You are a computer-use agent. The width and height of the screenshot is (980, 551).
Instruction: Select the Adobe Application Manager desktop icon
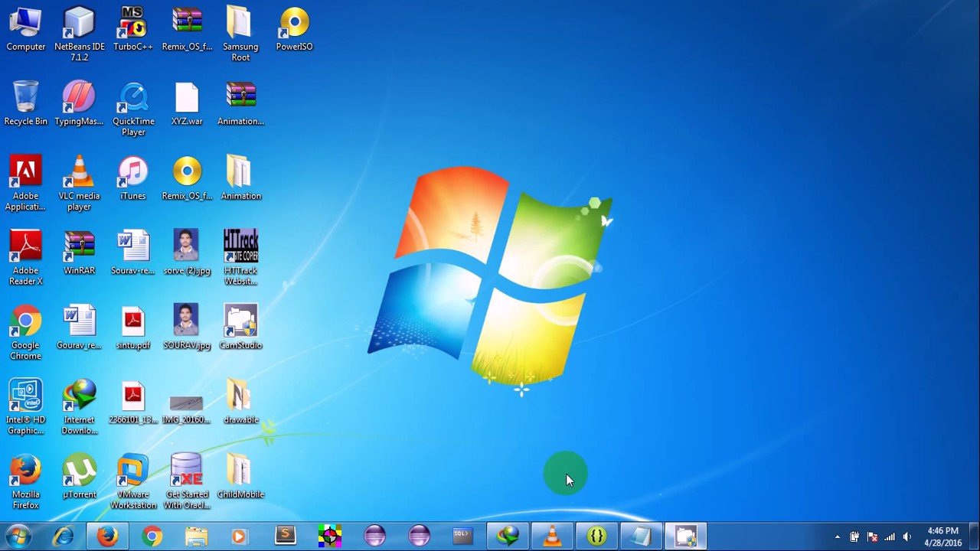[25, 184]
